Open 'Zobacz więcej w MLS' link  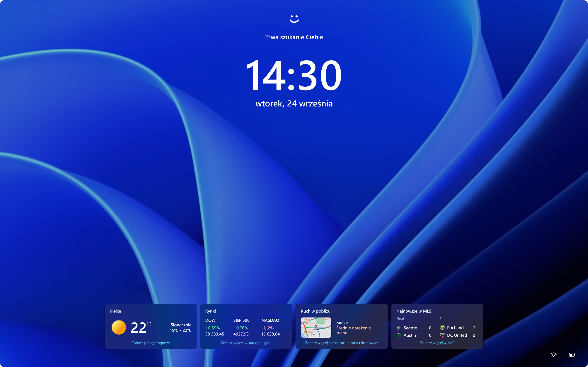point(437,343)
